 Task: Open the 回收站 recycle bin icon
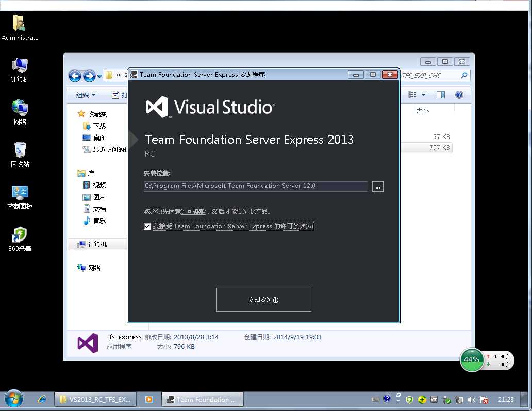(x=20, y=155)
